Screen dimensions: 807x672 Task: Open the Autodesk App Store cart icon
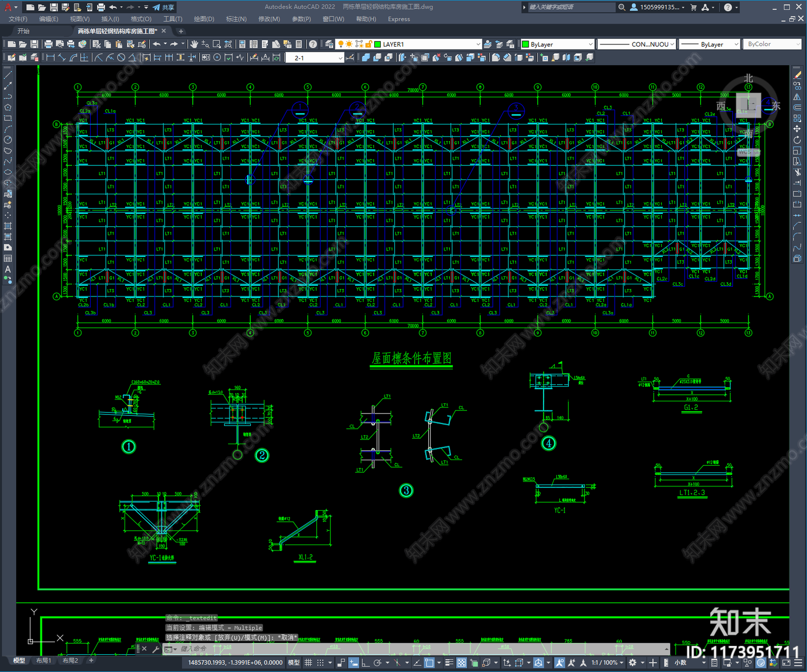coord(693,7)
